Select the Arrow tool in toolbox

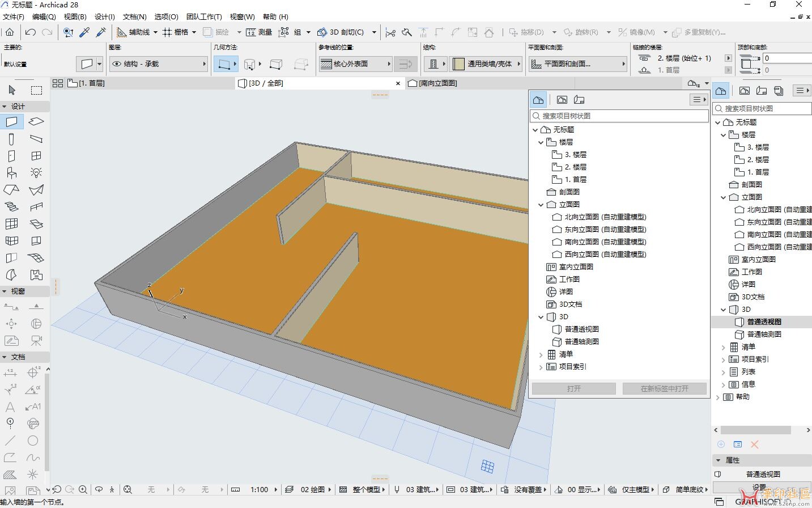[12, 90]
